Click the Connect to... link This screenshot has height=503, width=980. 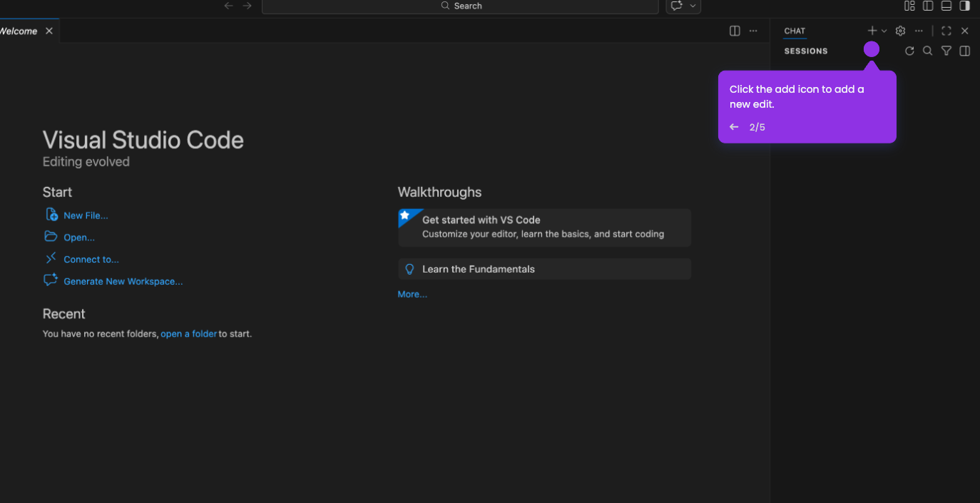point(91,260)
